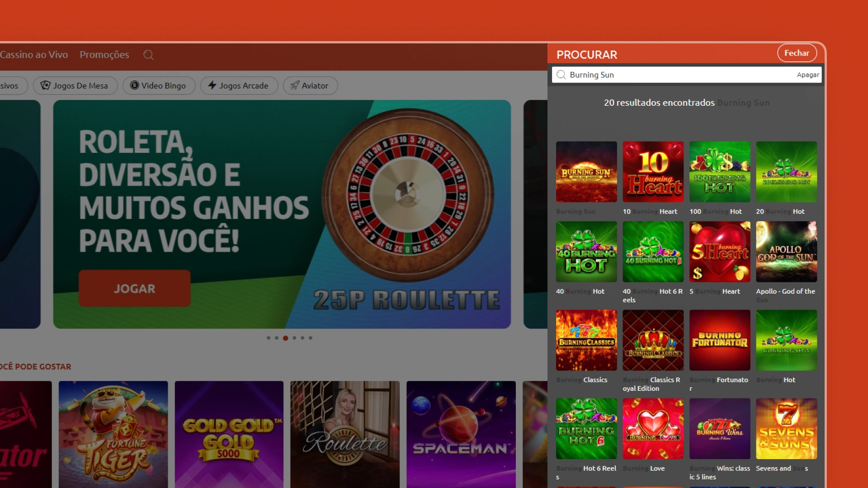868x488 pixels.
Task: Click the magnifier icon in search field
Action: click(x=561, y=75)
